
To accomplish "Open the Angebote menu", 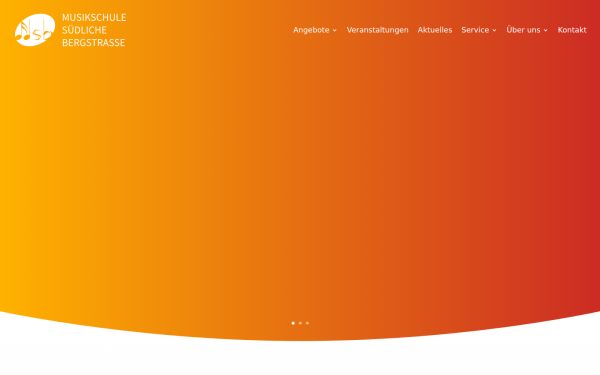I will point(311,30).
